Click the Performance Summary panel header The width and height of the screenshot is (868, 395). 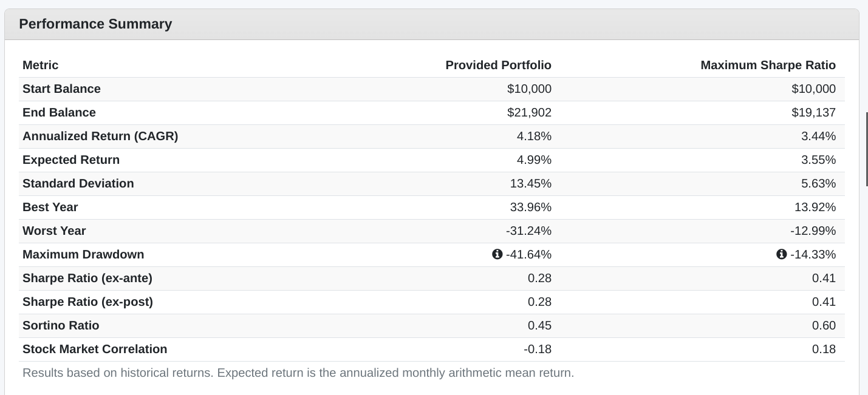95,24
